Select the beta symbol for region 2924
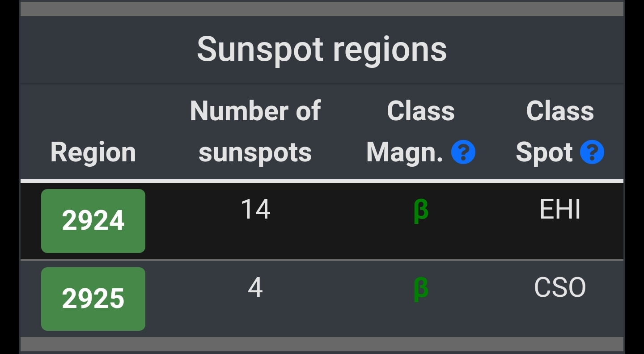Image resolution: width=644 pixels, height=354 pixels. click(421, 211)
